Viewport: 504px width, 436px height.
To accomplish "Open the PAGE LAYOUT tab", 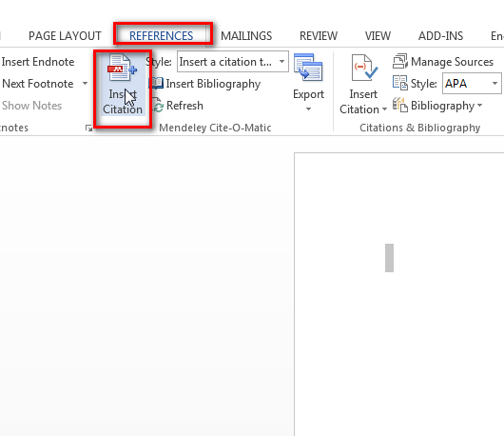I will pyautogui.click(x=65, y=36).
